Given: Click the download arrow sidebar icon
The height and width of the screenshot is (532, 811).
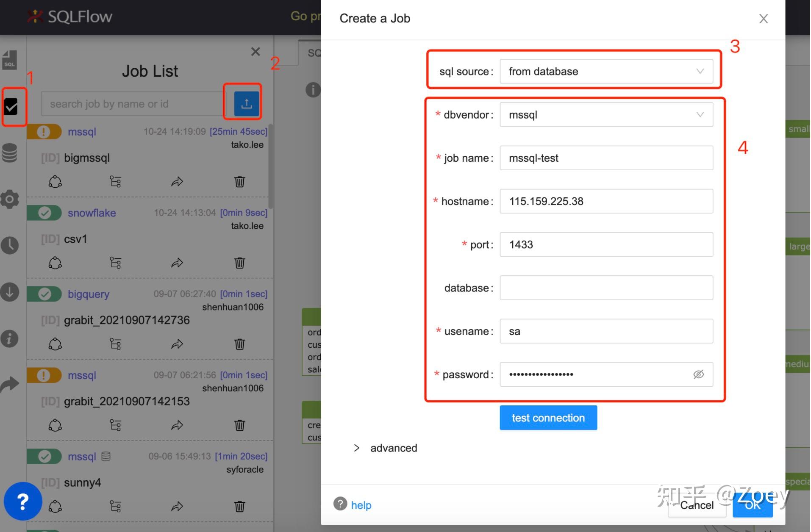Looking at the screenshot, I should 10,292.
